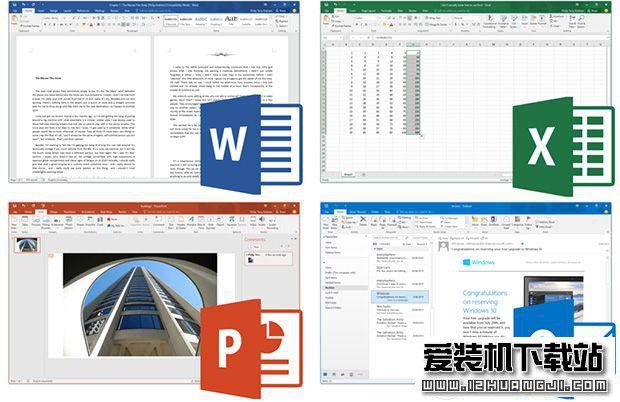
Task: Click New Email in Outlook
Action: pos(326,223)
